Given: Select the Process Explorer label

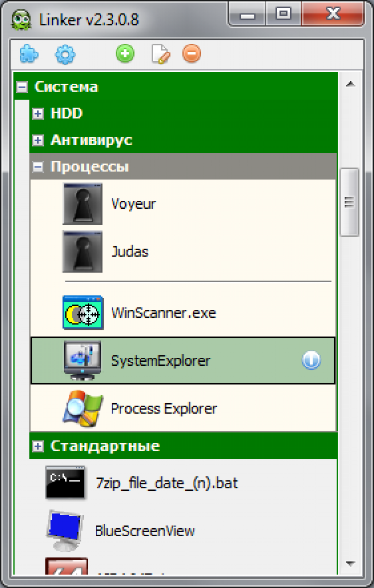Looking at the screenshot, I should pos(164,409).
